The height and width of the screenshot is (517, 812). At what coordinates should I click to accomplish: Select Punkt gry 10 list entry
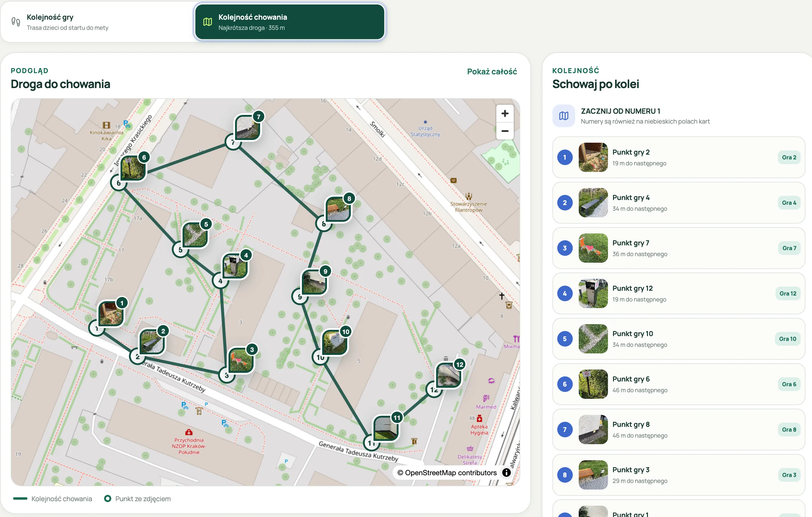click(679, 339)
